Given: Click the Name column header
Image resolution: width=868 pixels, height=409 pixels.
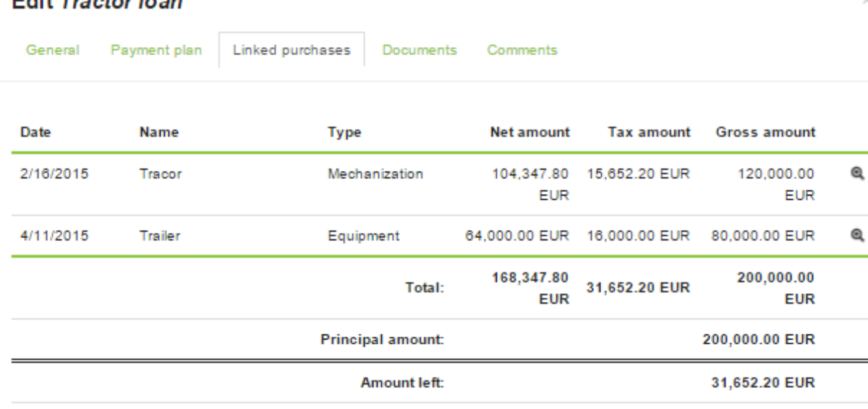Looking at the screenshot, I should click(x=159, y=132).
